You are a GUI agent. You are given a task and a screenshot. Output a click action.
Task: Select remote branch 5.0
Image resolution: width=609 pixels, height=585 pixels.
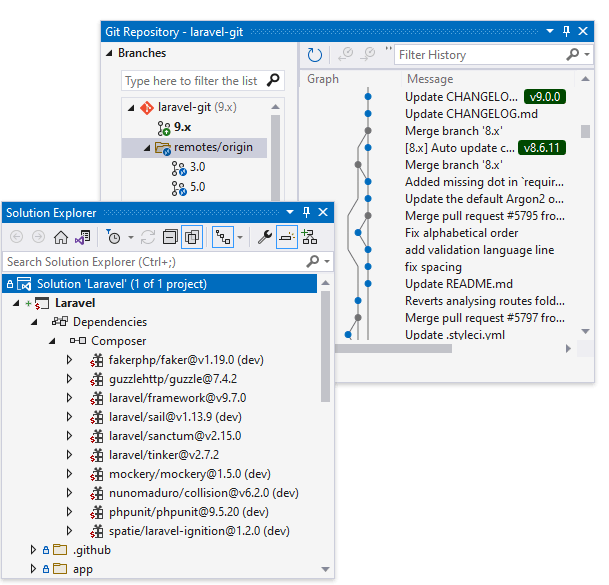197,187
